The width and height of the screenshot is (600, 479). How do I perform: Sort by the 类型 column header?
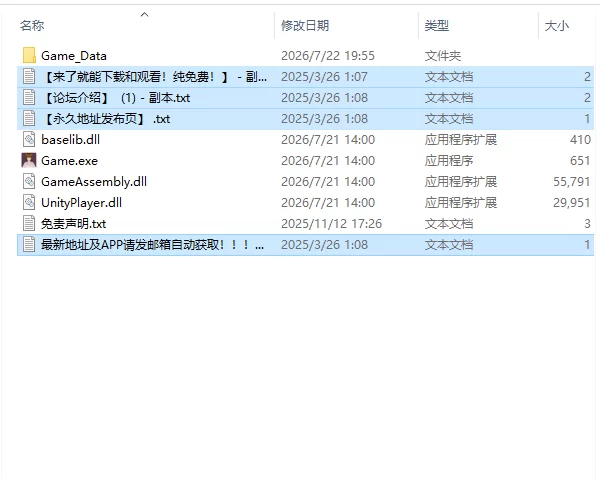(437, 26)
